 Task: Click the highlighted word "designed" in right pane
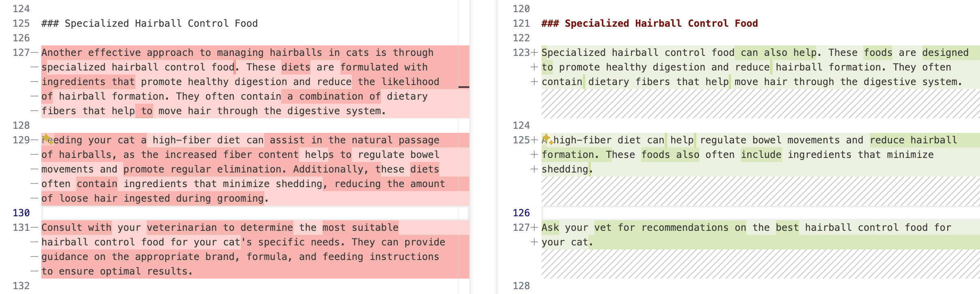945,53
